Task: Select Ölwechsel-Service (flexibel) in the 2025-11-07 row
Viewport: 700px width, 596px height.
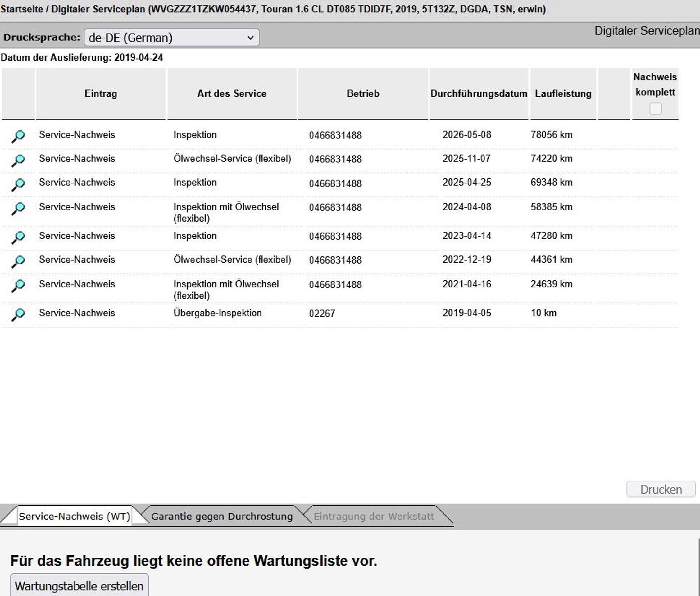Action: point(232,159)
